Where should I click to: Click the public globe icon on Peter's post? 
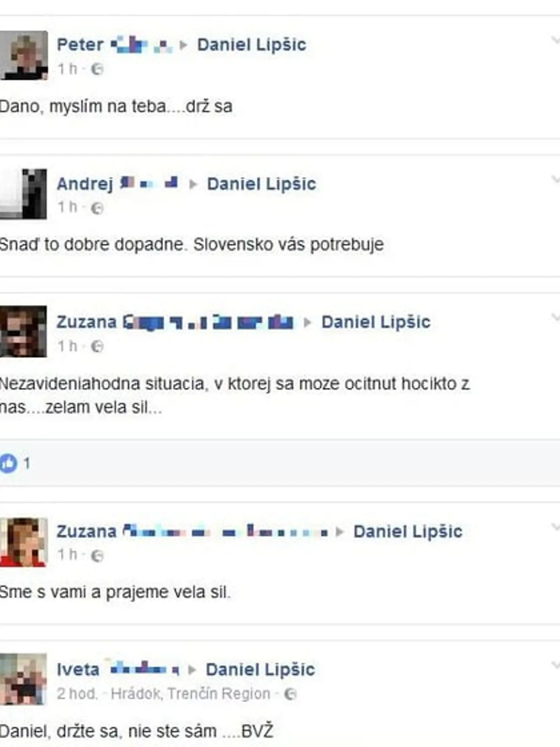point(97,70)
